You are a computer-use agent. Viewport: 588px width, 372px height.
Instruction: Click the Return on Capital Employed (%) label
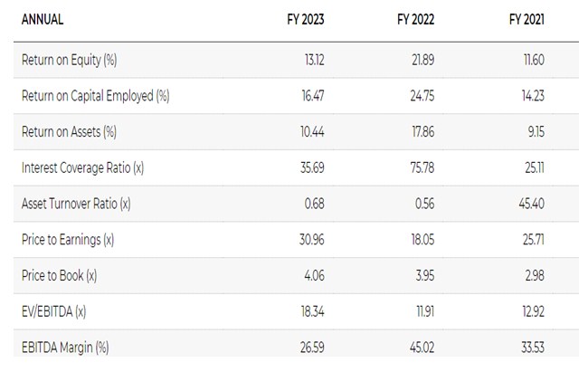coord(95,96)
